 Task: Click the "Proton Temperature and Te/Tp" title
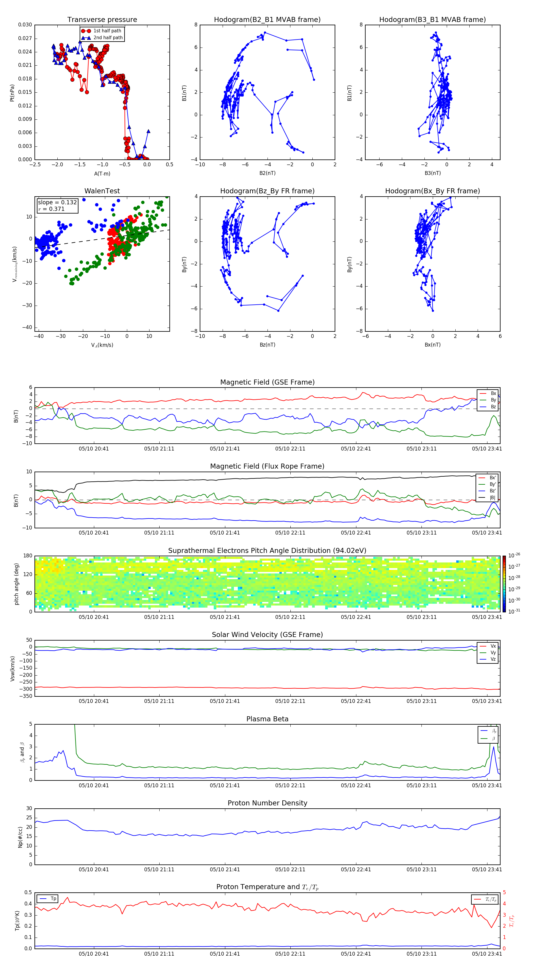pos(267,887)
